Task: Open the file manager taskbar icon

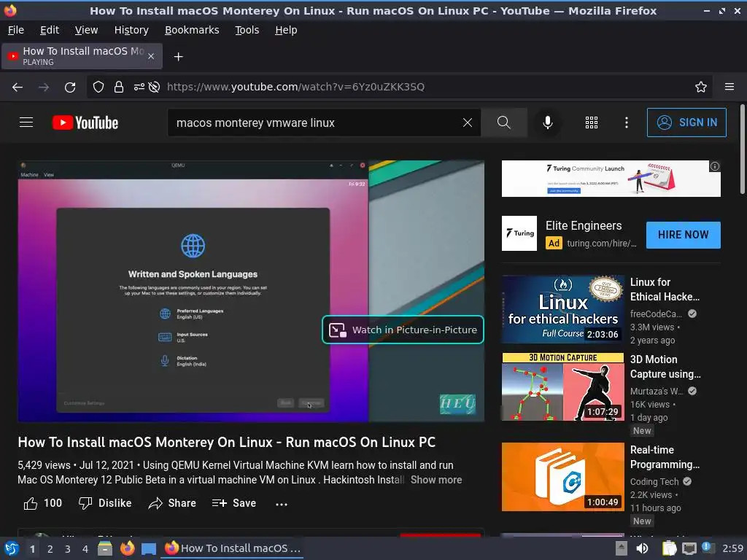Action: pos(105,548)
